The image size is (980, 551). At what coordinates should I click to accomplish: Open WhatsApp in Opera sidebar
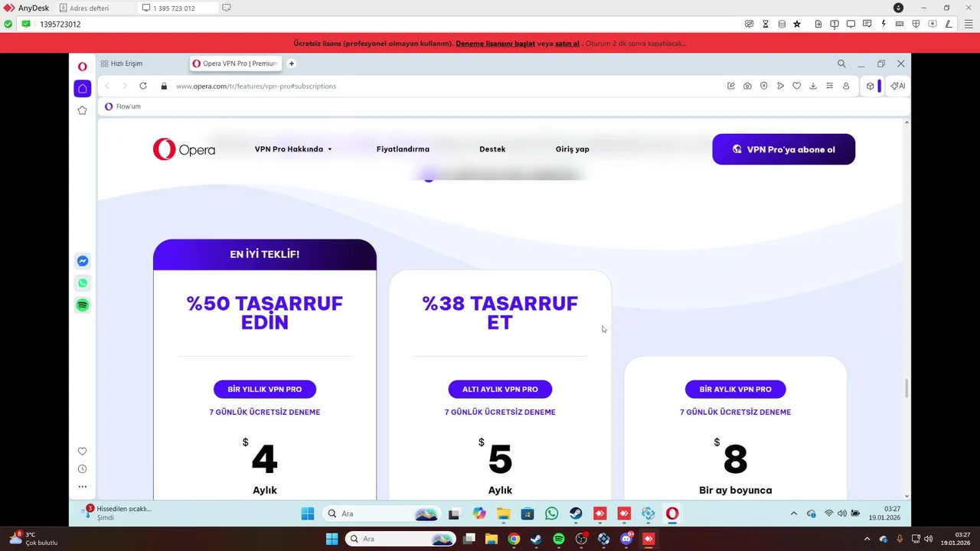tap(83, 283)
